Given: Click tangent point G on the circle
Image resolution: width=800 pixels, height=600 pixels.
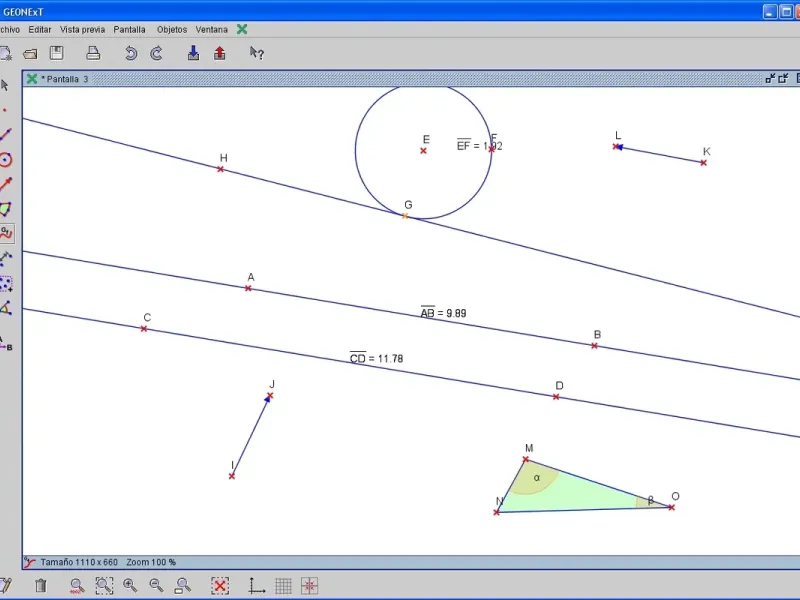Looking at the screenshot, I should (x=405, y=216).
